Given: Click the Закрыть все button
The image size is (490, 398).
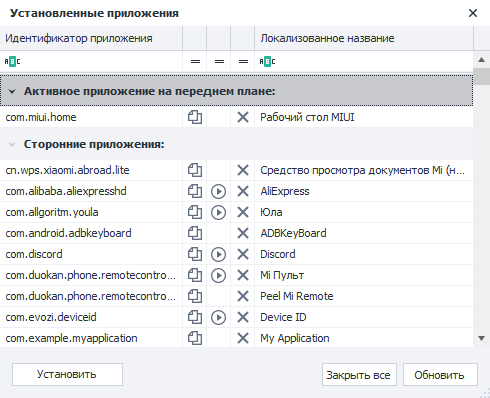Looking at the screenshot, I should point(359,375).
